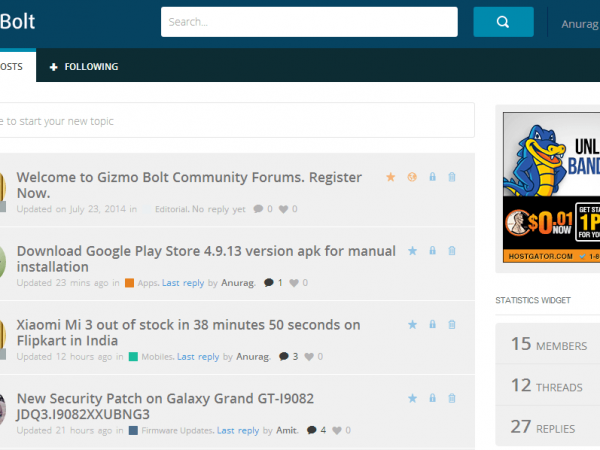The image size is (600, 450).
Task: Click the start your new topic field
Action: pyautogui.click(x=237, y=120)
